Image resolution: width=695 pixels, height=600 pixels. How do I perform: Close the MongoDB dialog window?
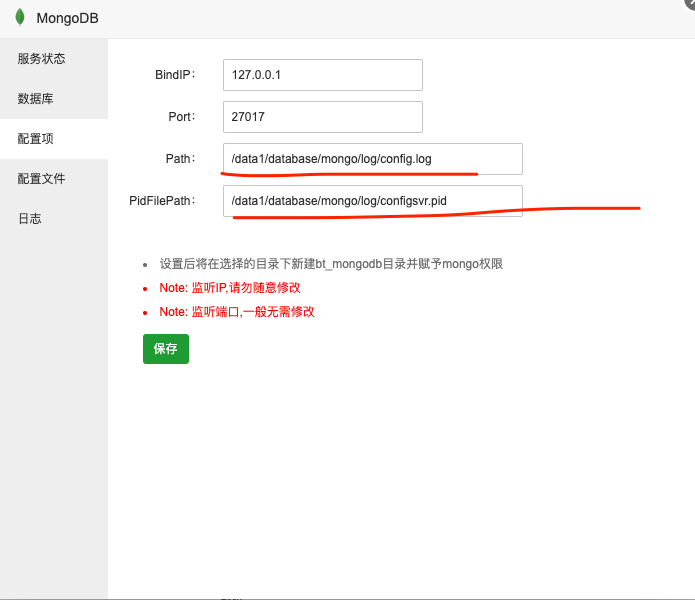tap(690, 4)
